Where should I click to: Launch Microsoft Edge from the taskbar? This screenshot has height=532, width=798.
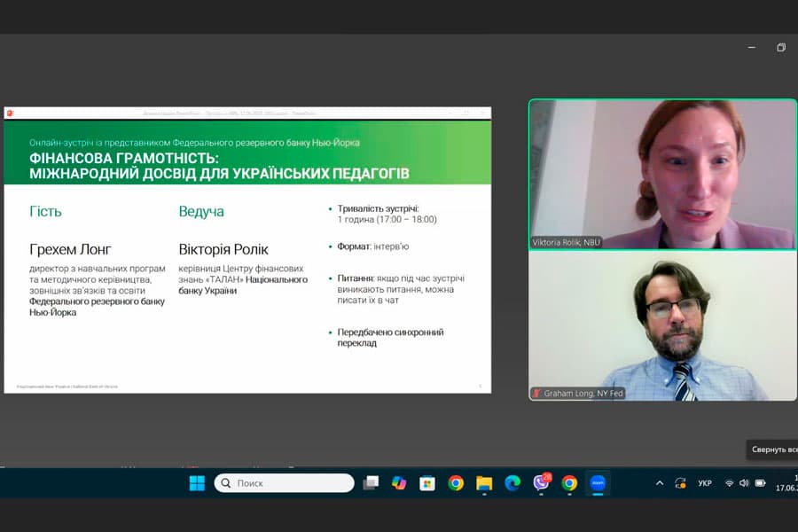(x=512, y=483)
